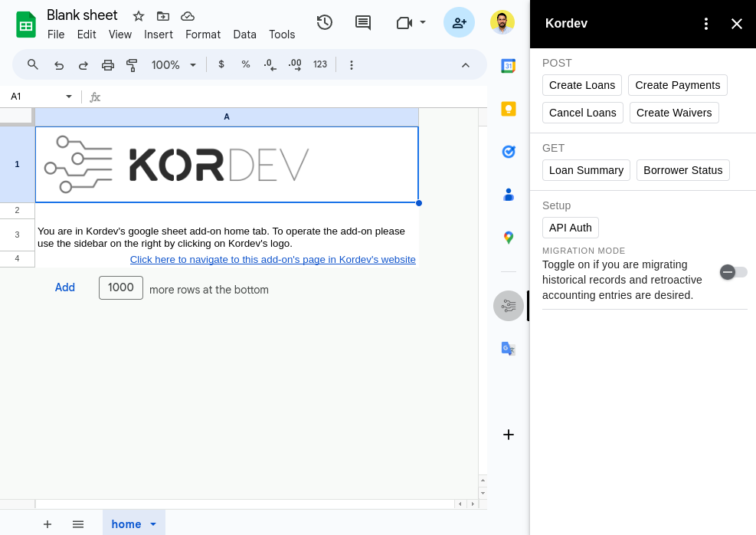Screen dimensions: 756x535
Task: Open home sheet tab options arrow
Action: (153, 524)
